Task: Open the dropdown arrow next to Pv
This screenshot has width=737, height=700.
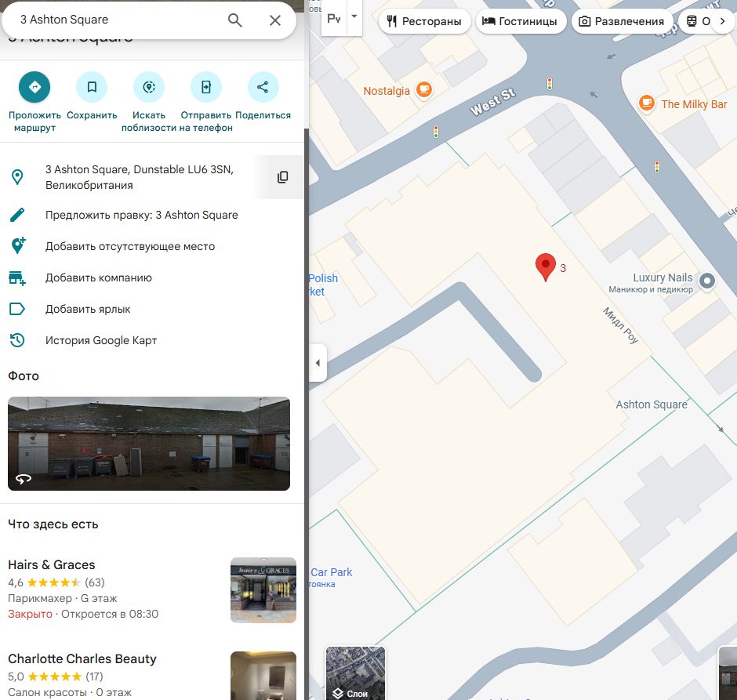Action: 354,17
